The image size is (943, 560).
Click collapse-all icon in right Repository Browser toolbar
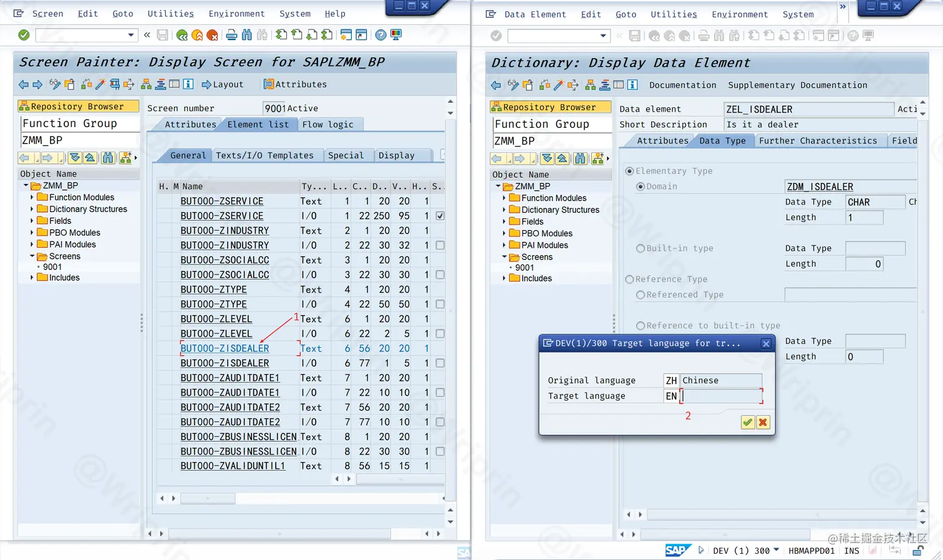562,158
